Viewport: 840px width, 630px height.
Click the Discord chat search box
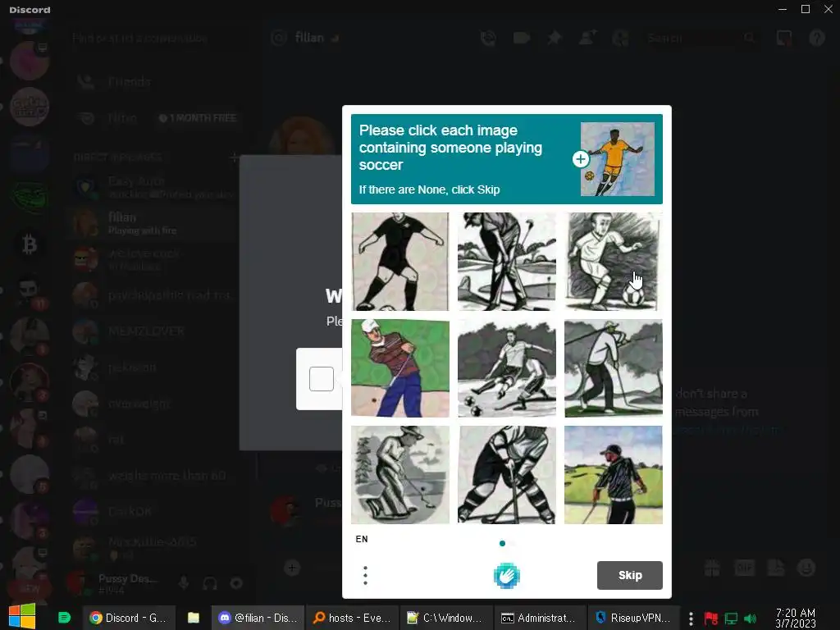point(701,38)
